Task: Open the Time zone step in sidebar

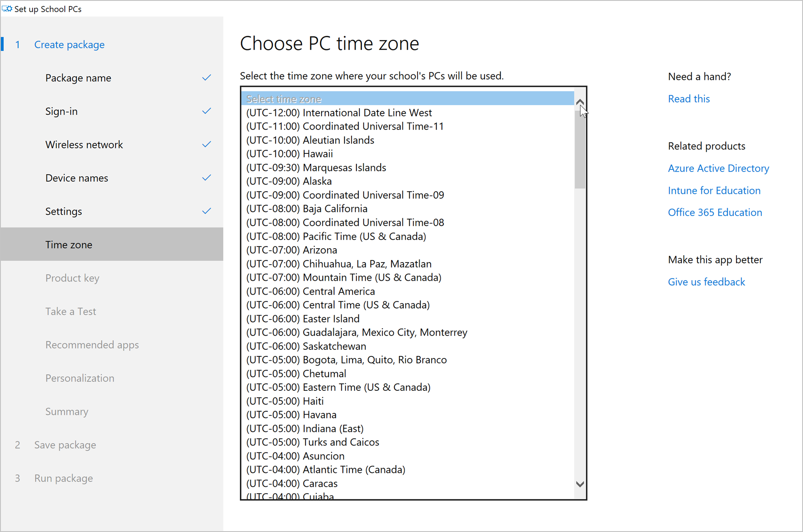Action: click(69, 245)
